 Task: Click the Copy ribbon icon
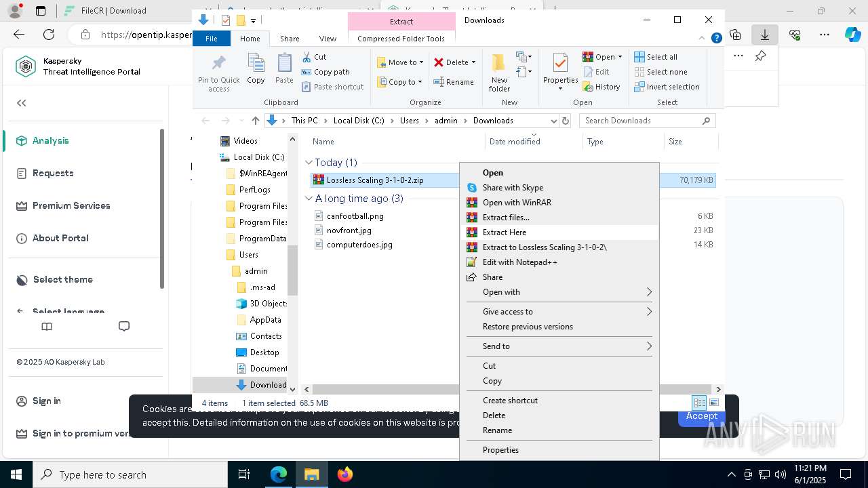(x=256, y=64)
